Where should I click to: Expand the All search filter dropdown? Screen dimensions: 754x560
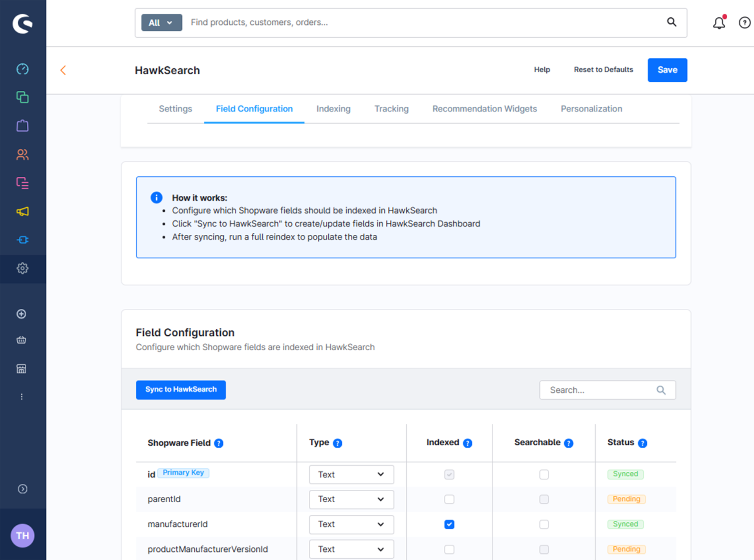click(x=161, y=22)
